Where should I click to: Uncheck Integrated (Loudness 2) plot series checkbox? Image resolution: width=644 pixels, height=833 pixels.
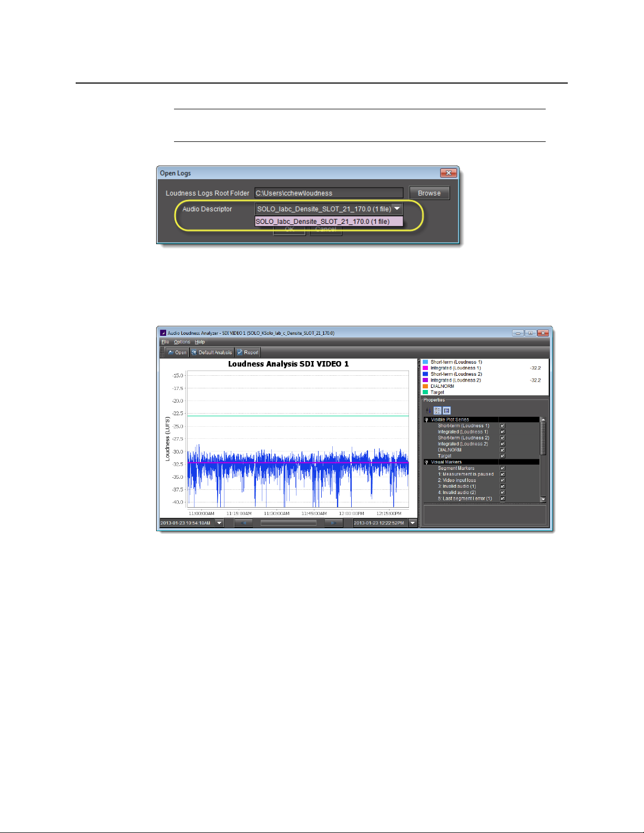[x=503, y=444]
